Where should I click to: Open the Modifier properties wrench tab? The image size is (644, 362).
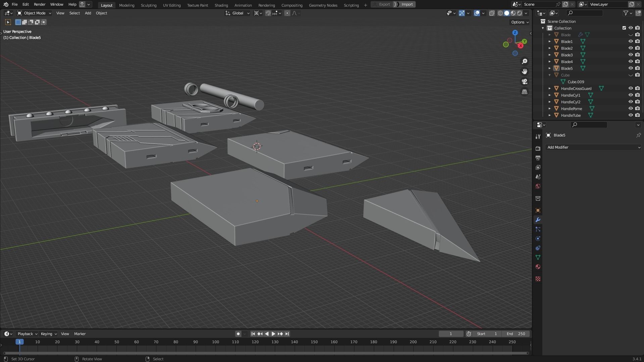(538, 220)
